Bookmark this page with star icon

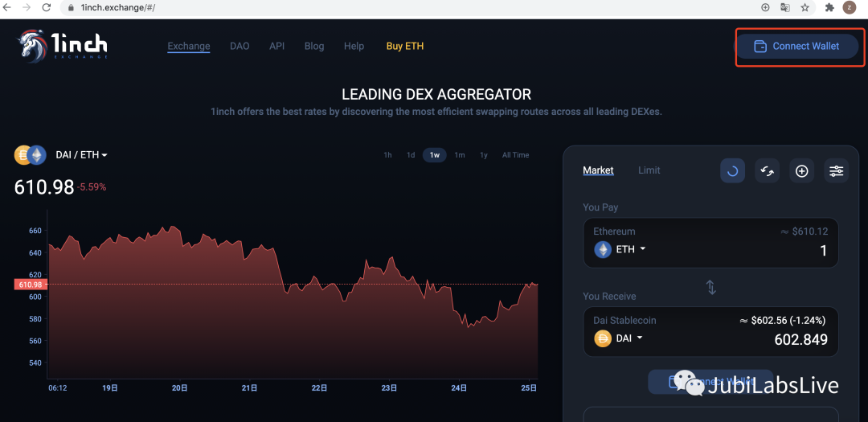click(x=805, y=7)
